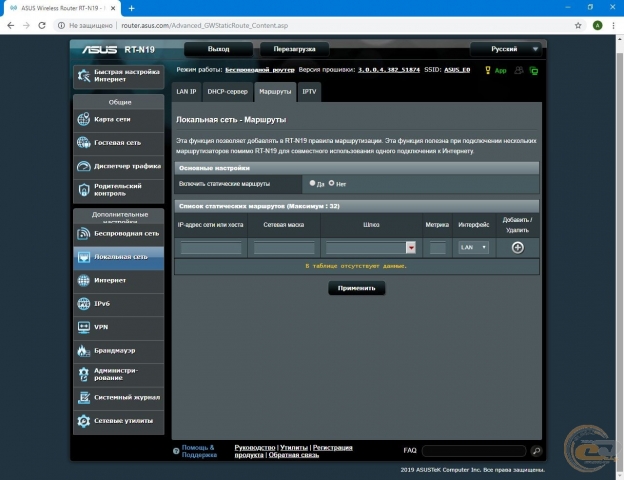The height and width of the screenshot is (480, 624).
Task: Go back in browser history
Action: [11, 25]
